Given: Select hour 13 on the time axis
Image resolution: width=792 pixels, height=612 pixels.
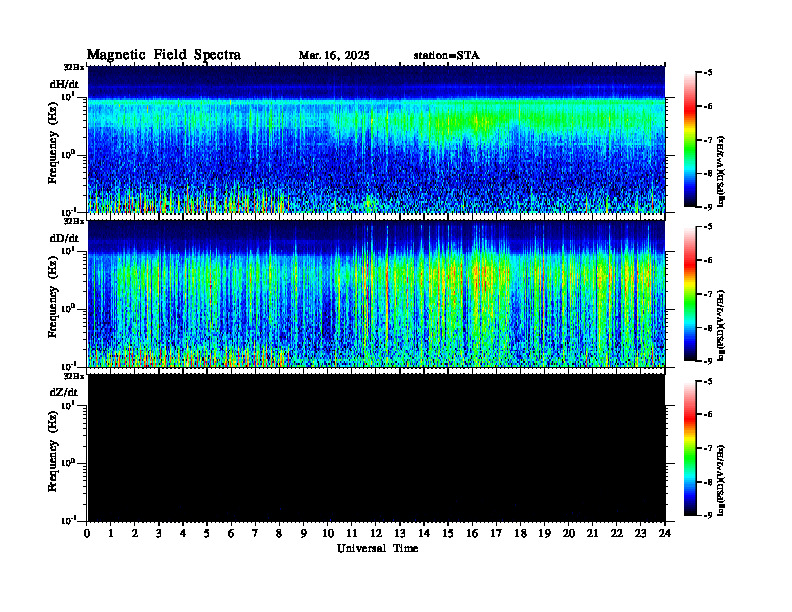Looking at the screenshot, I should [x=400, y=534].
